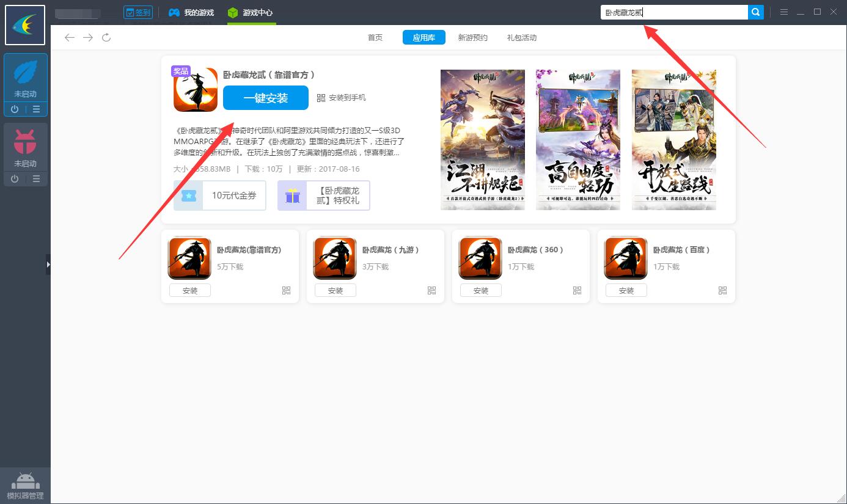Show QR code for 卧虎藏龙（九游）
Image resolution: width=847 pixels, height=504 pixels.
click(x=432, y=291)
